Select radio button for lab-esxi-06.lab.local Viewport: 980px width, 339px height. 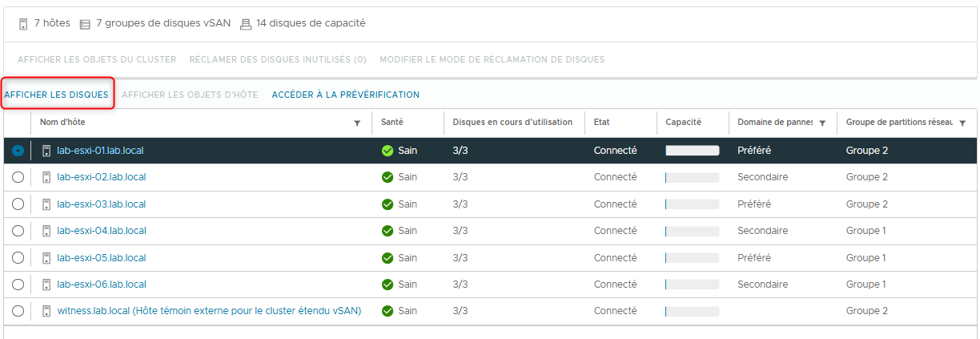[x=18, y=285]
